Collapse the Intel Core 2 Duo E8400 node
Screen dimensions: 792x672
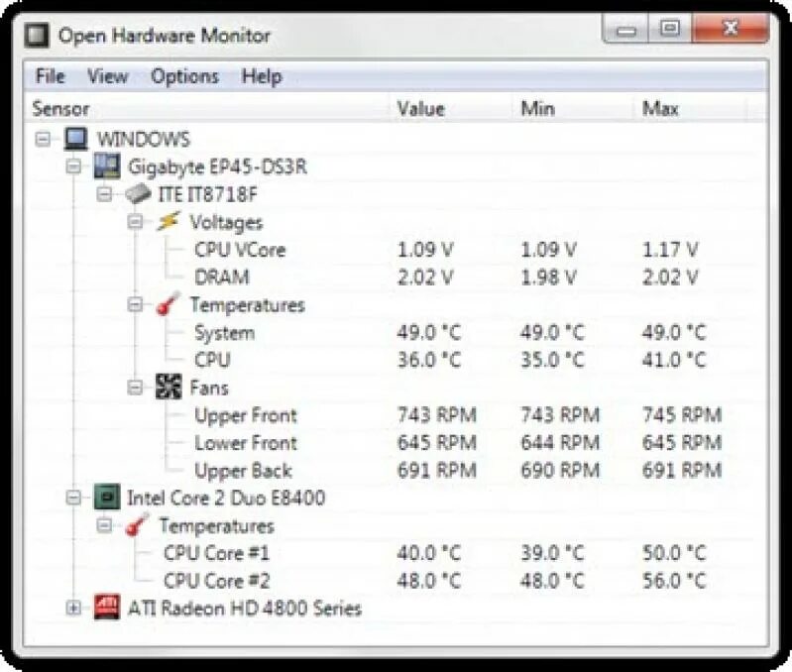73,498
